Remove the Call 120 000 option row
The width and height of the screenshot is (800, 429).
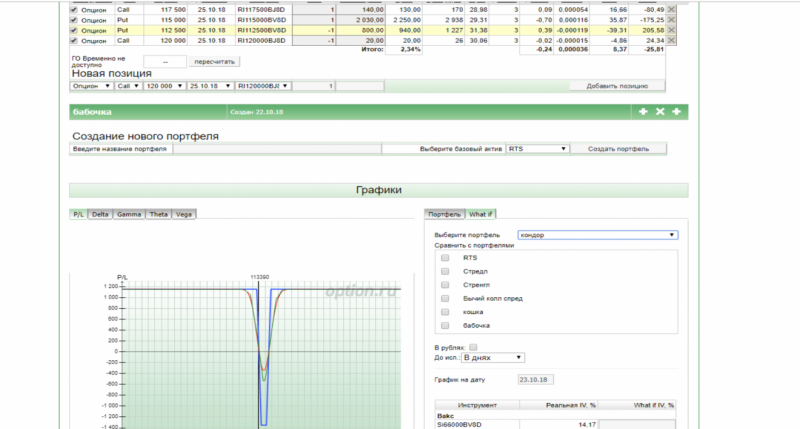pyautogui.click(x=671, y=41)
